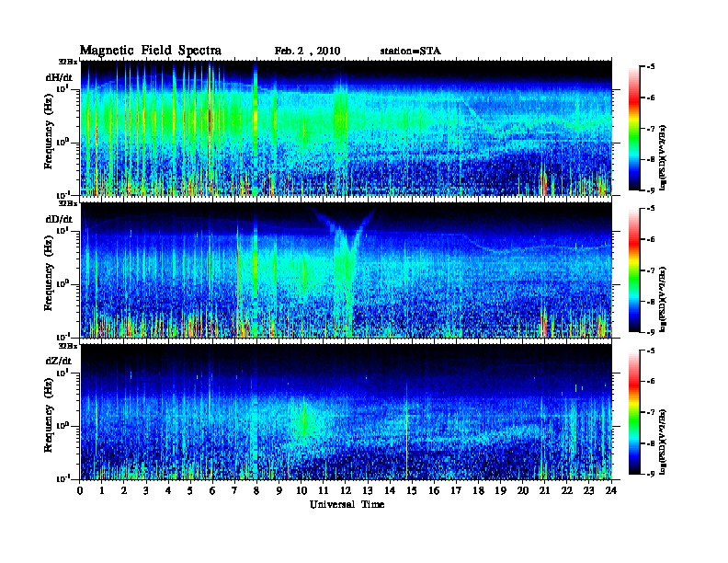Click the dZ/dt spectrogram plot area
Screen dimensions: 728x563
(347, 411)
